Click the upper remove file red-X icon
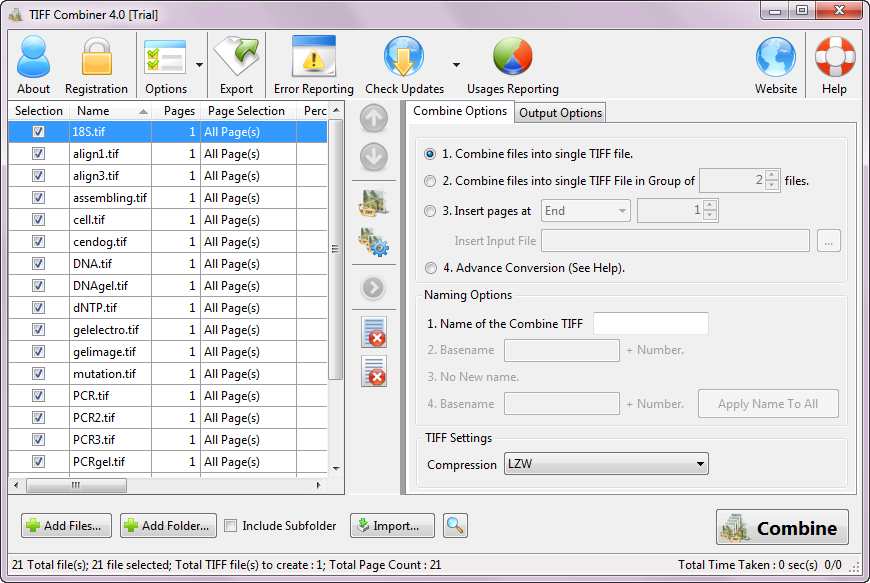 (374, 332)
